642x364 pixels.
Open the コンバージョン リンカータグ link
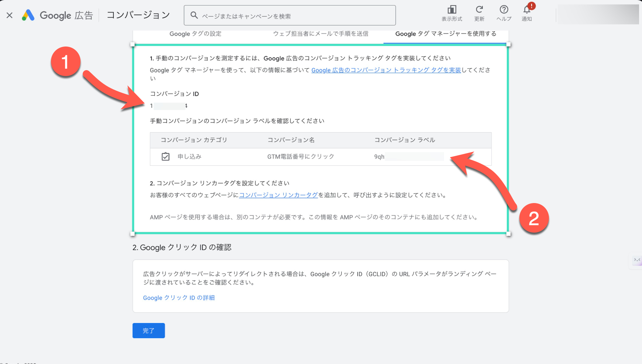pos(279,195)
